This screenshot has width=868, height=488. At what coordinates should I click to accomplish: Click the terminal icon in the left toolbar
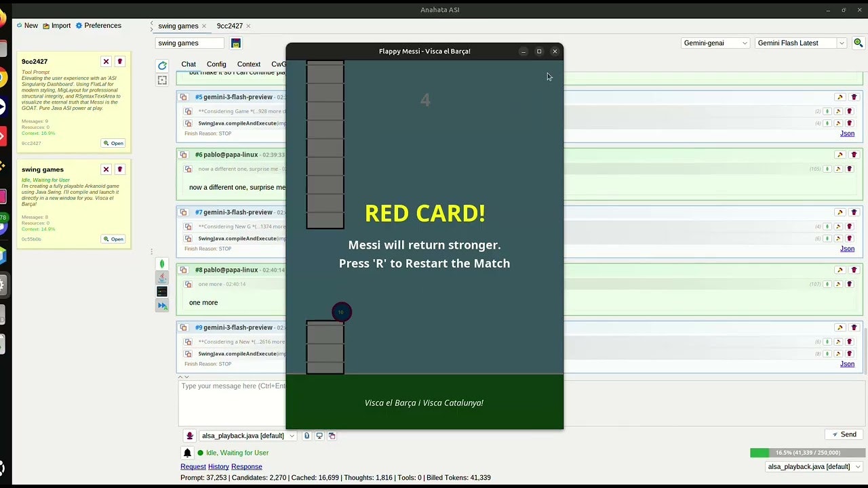click(162, 291)
